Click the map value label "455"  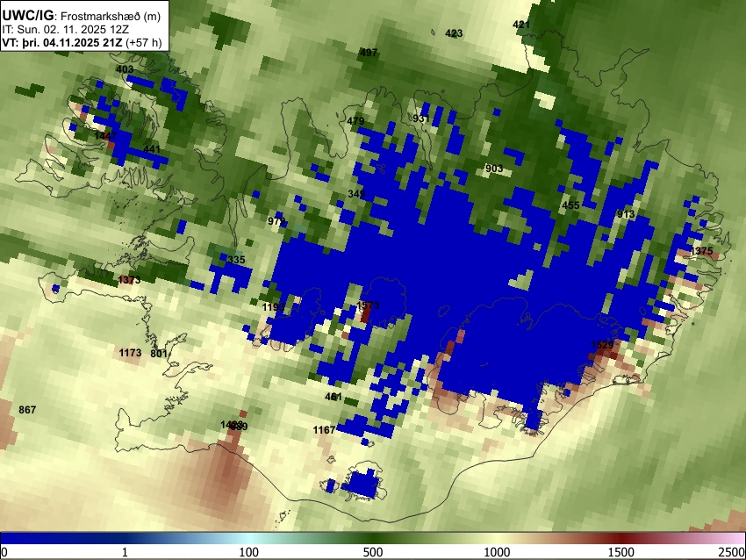(x=571, y=205)
